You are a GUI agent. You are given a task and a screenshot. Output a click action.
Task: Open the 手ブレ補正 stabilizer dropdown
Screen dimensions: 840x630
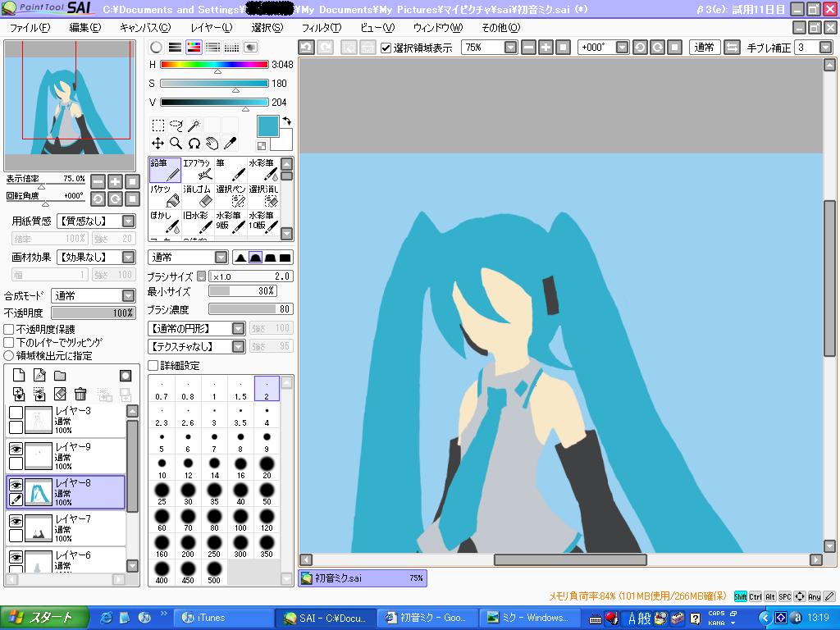tap(813, 48)
